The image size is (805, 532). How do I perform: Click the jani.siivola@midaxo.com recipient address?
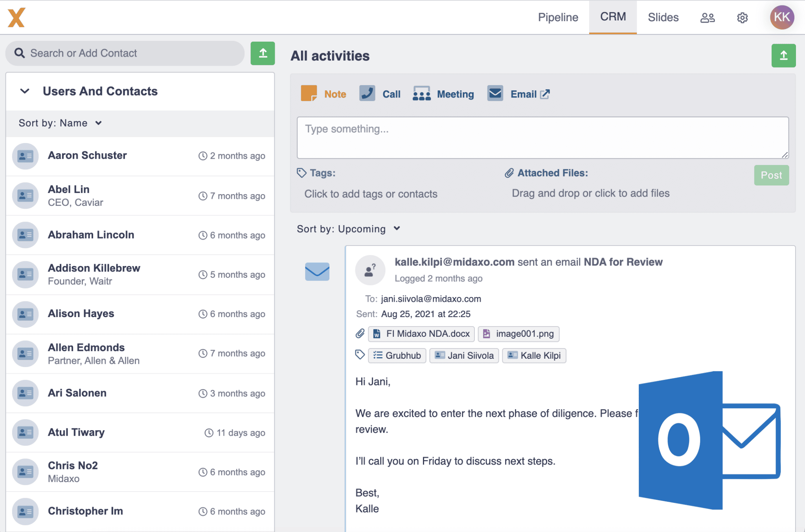click(x=431, y=299)
